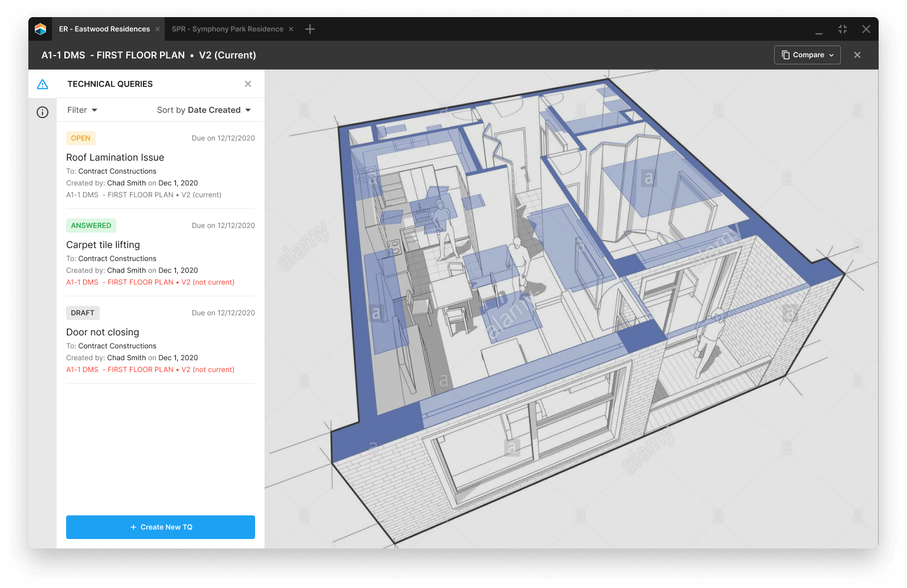Image resolution: width=907 pixels, height=588 pixels.
Task: Click the Create New TQ button
Action: click(161, 527)
